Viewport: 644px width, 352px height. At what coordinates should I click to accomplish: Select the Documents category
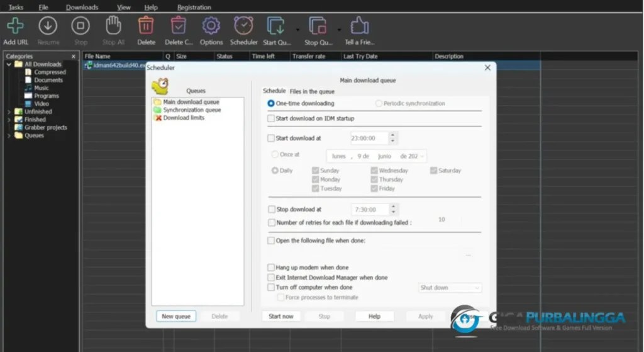(x=48, y=80)
